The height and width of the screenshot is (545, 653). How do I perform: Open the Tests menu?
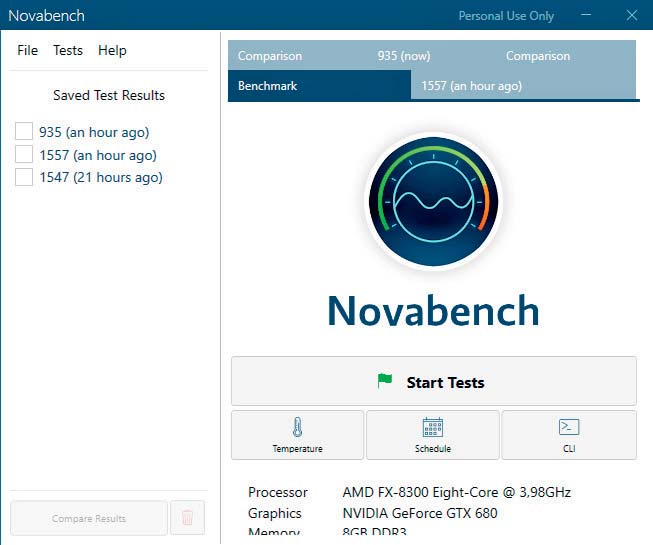[x=68, y=50]
